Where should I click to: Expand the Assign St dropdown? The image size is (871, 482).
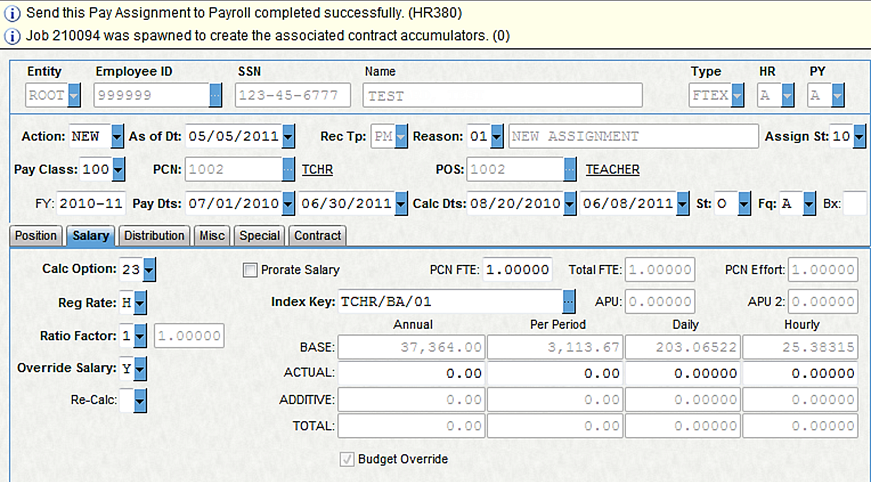pos(859,136)
